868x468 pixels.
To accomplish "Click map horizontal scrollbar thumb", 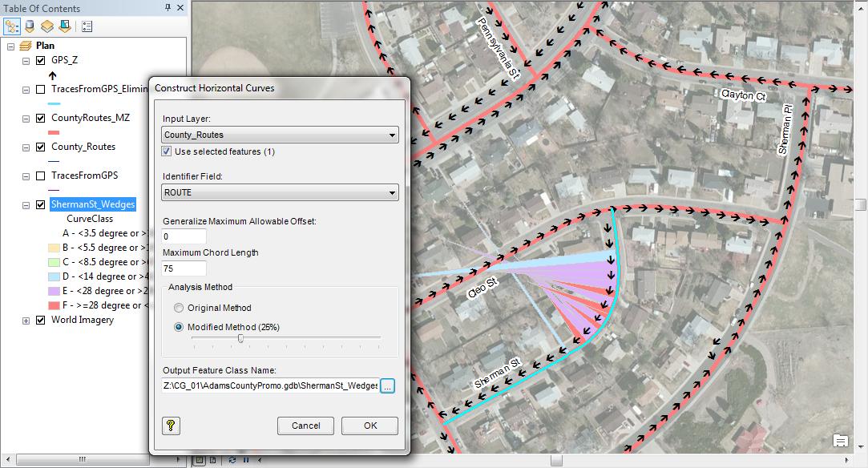I will [x=557, y=460].
